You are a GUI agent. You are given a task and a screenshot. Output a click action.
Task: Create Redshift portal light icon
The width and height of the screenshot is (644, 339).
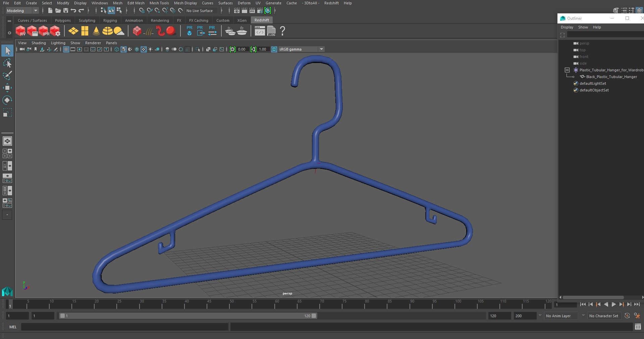click(85, 31)
